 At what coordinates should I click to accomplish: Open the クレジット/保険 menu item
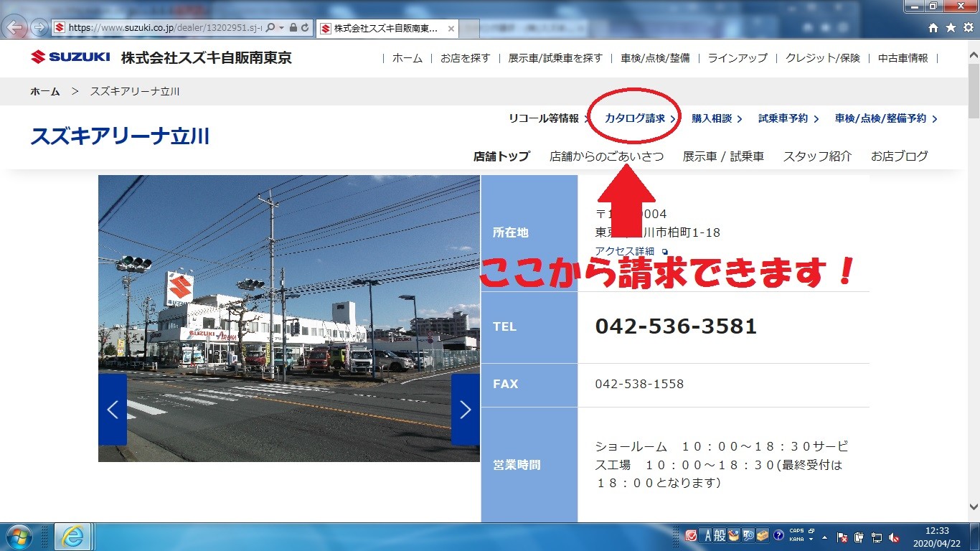coord(823,58)
